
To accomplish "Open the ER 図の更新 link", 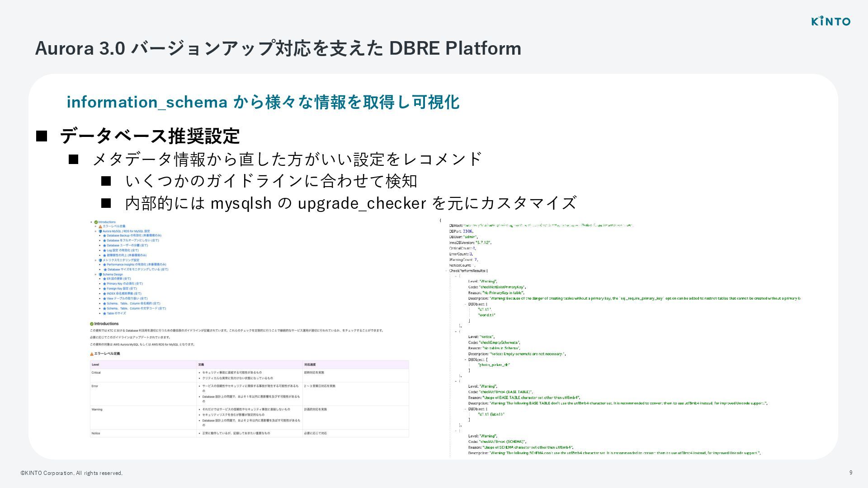I will click(118, 279).
